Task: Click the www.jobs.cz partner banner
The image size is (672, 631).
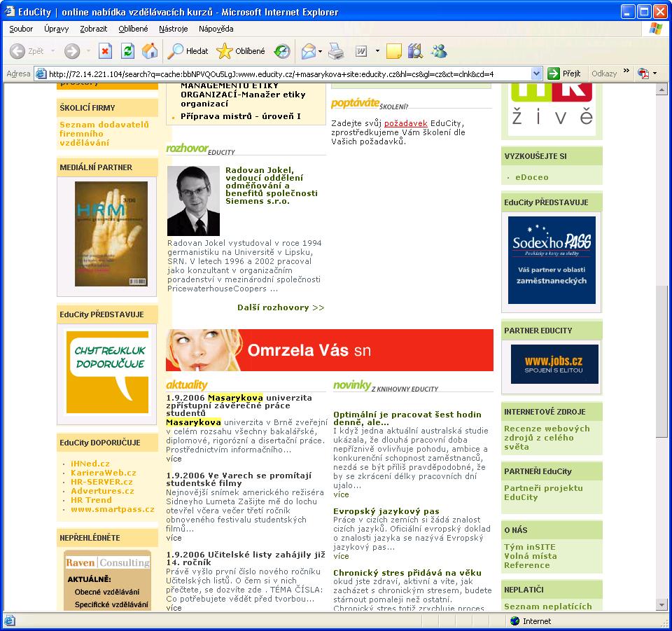Action: (x=554, y=364)
